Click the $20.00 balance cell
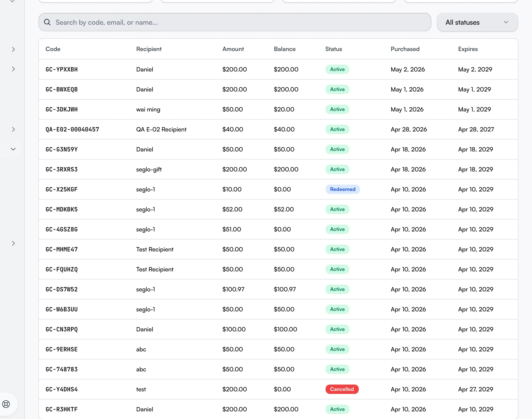 pos(284,109)
